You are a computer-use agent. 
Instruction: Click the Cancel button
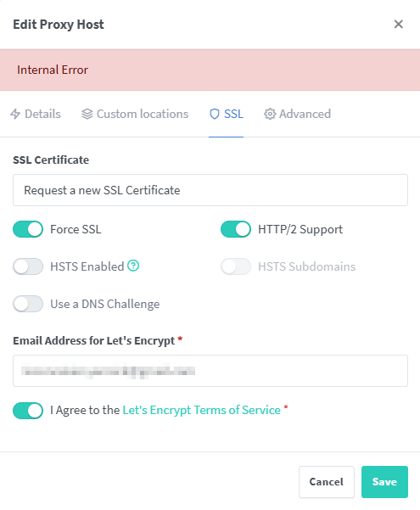(x=327, y=482)
